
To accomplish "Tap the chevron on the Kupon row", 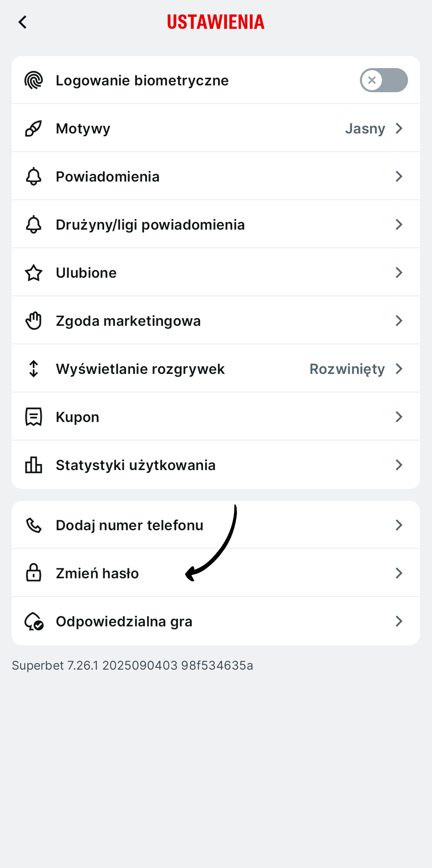I will point(399,417).
